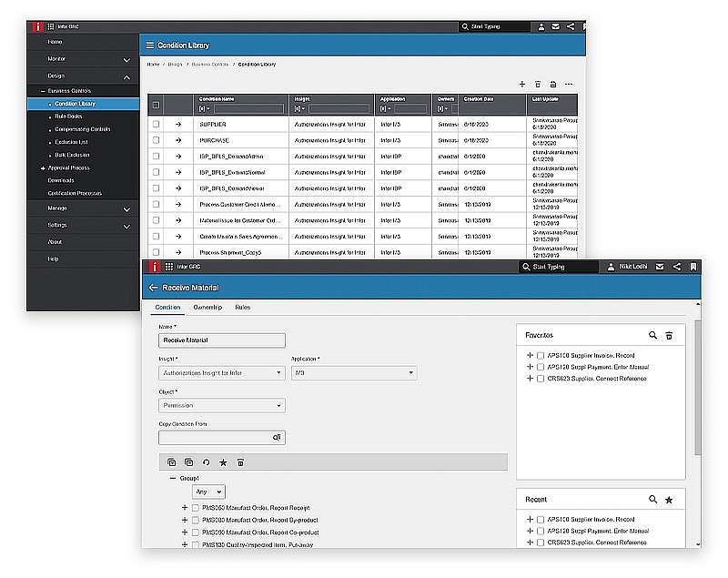Expand the Monitor section in sidebar
728x578 pixels.
126,60
